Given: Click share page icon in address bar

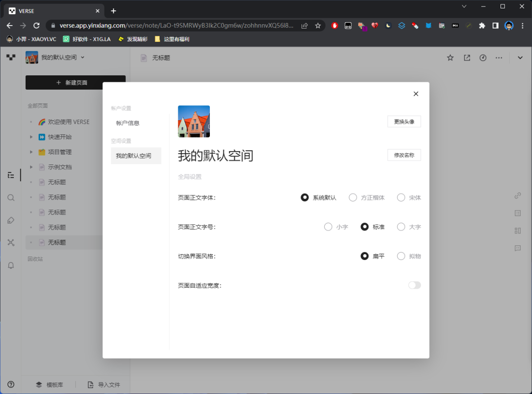Looking at the screenshot, I should [304, 26].
